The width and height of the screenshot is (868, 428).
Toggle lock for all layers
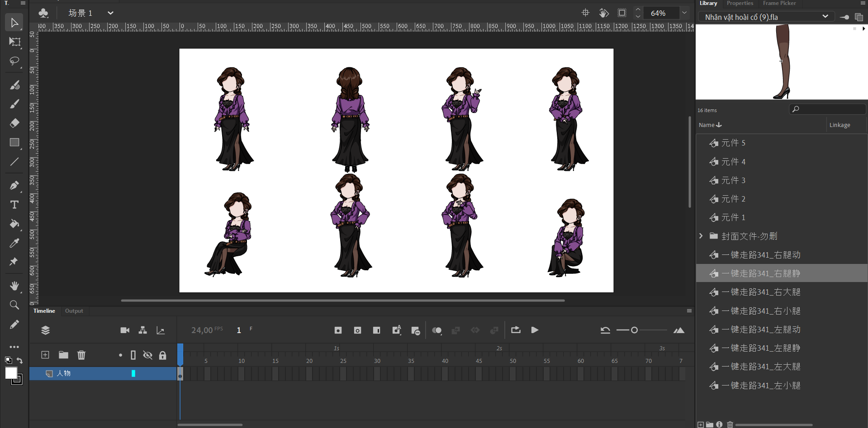[162, 355]
